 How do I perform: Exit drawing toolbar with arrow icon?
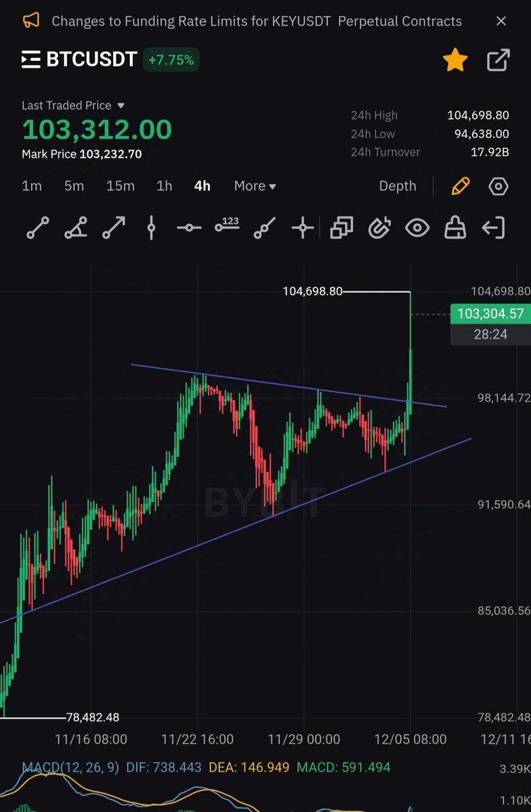pos(493,228)
